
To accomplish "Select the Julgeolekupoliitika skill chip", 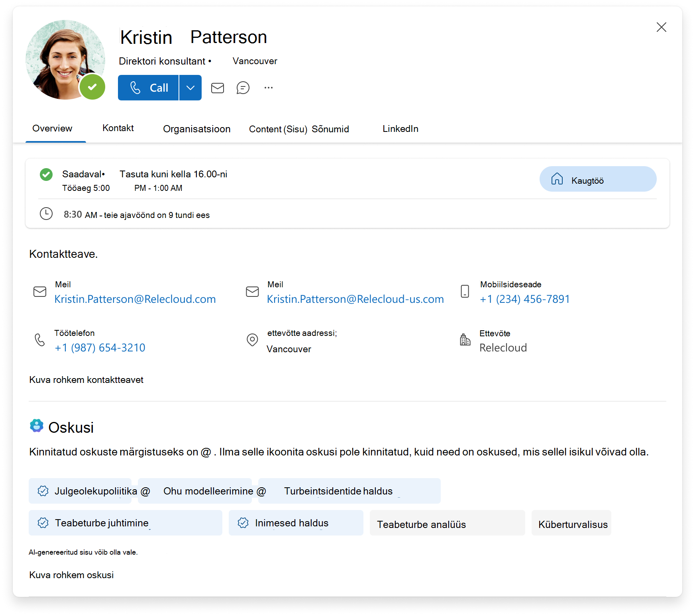I will (x=80, y=491).
